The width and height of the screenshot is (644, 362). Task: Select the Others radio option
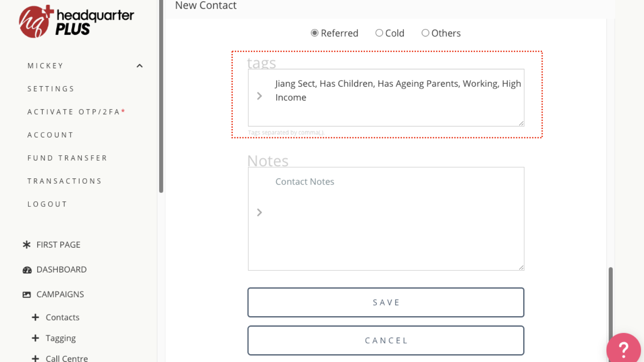tap(425, 33)
